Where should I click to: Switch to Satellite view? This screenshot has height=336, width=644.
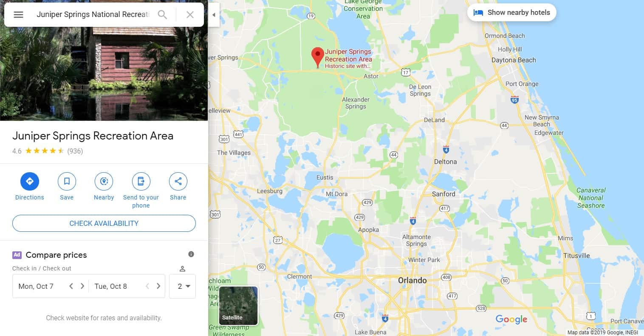(238, 306)
